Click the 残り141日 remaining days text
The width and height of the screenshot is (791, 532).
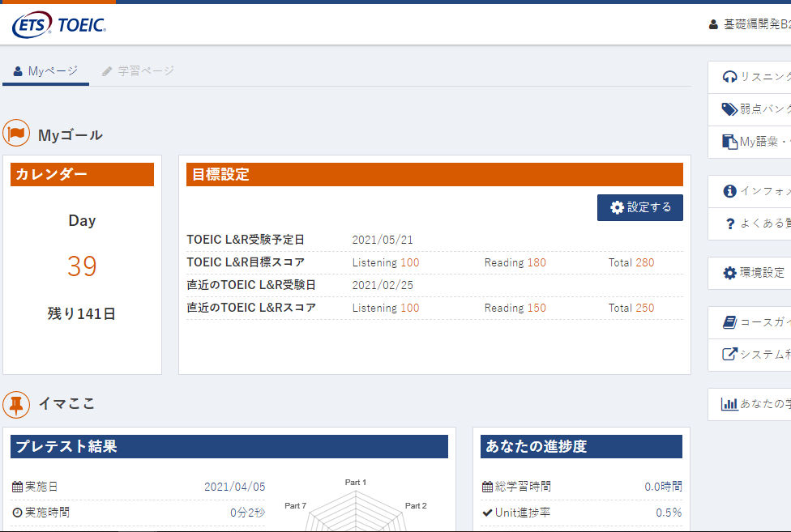coord(82,314)
